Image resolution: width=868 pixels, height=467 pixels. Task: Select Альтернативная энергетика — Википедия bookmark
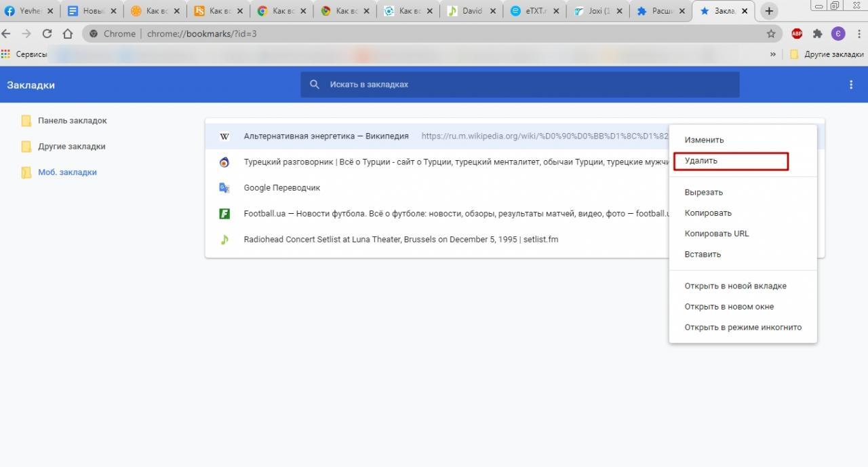coord(437,136)
